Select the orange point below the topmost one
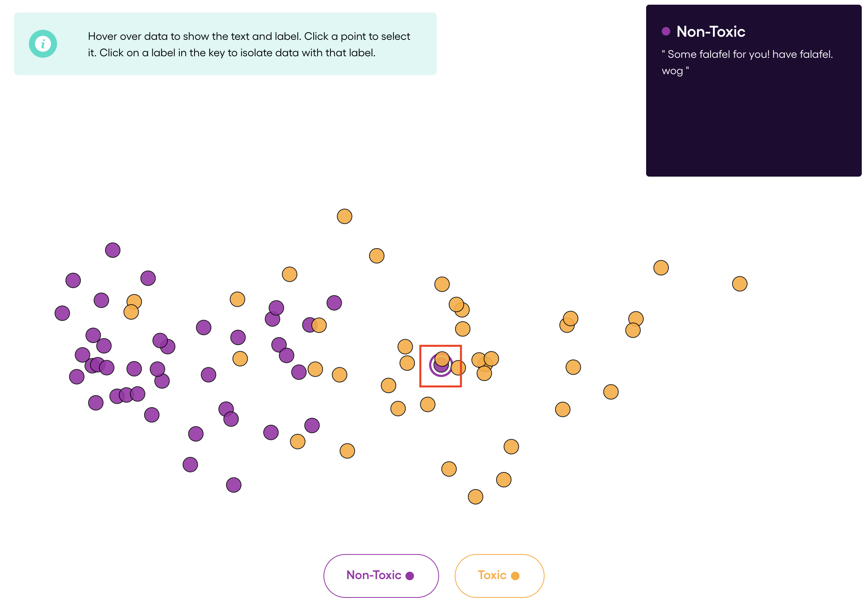 [377, 256]
